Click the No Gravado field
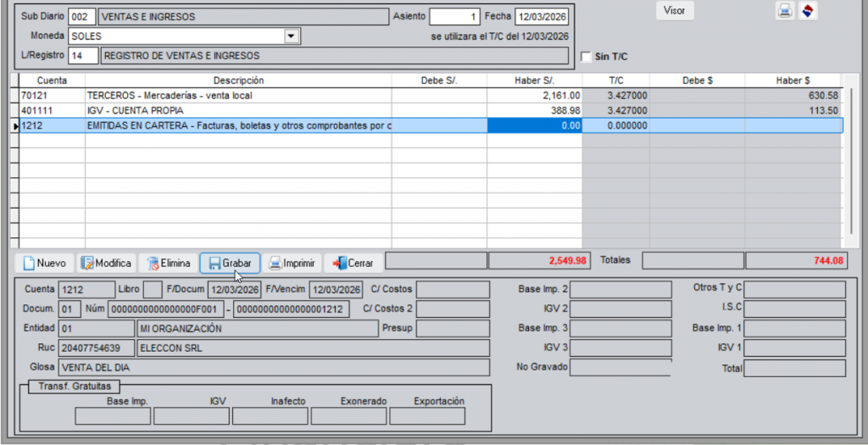The image size is (868, 445). [x=620, y=368]
